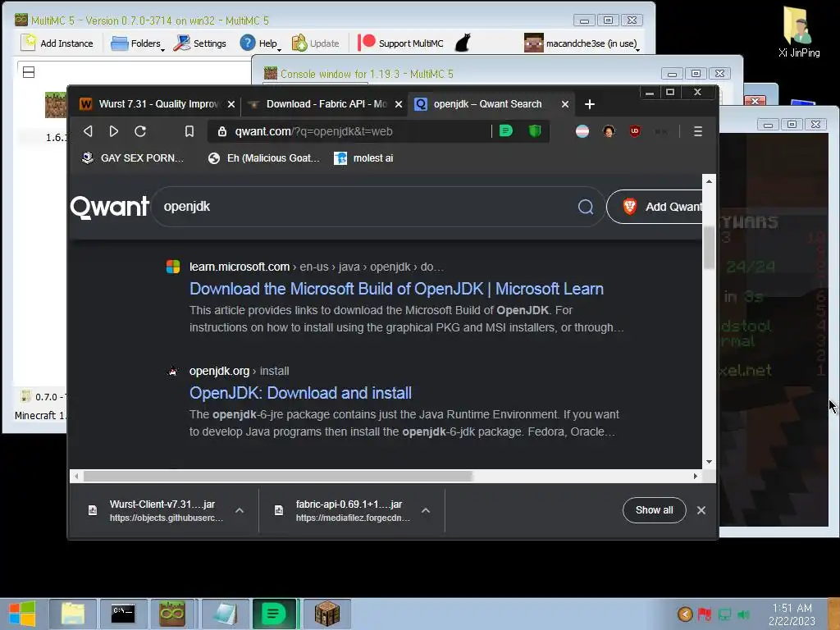This screenshot has height=630, width=840.
Task: Click the taskbar clock 1:51 AM
Action: coord(792,614)
